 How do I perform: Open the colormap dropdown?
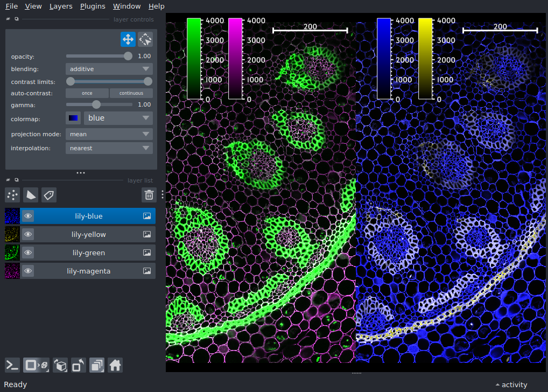pos(118,118)
